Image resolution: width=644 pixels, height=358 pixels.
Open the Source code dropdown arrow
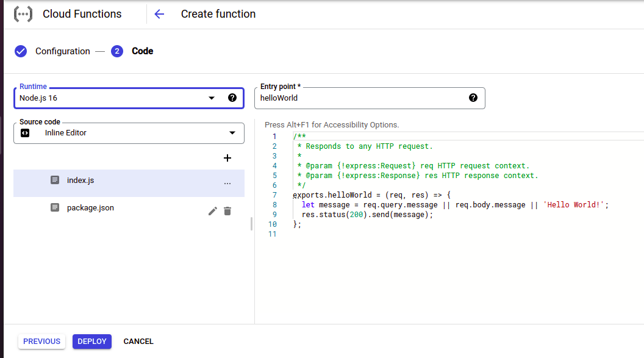(232, 133)
